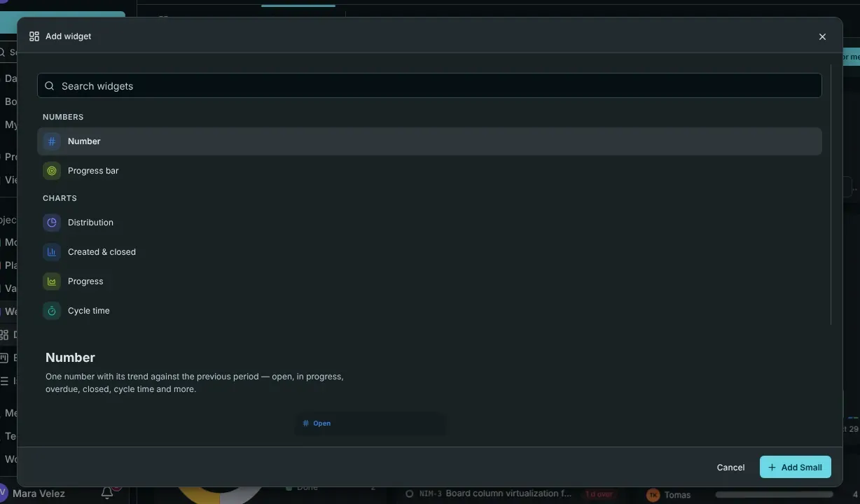This screenshot has width=860, height=504.
Task: Select the Distribution chart icon
Action: click(52, 223)
